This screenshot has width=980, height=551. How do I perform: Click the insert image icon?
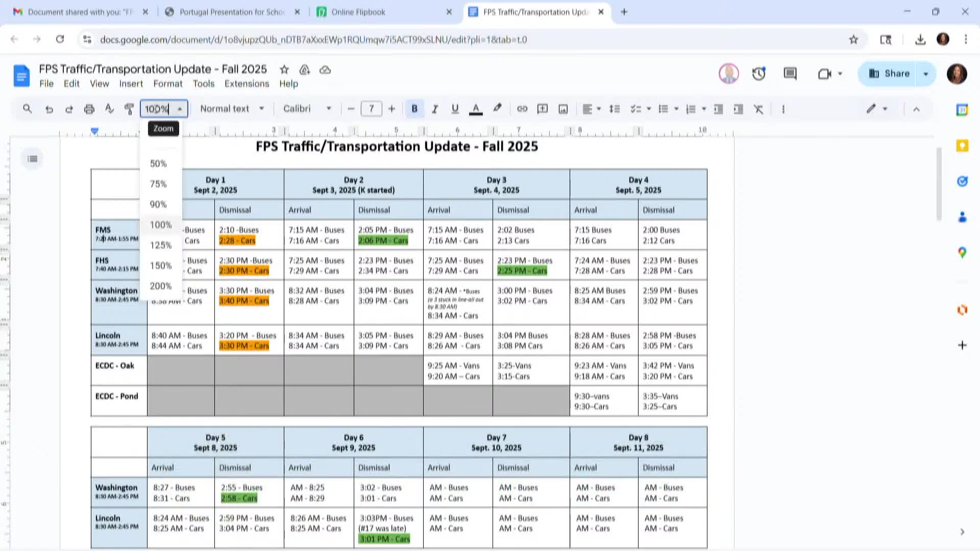[x=563, y=109]
